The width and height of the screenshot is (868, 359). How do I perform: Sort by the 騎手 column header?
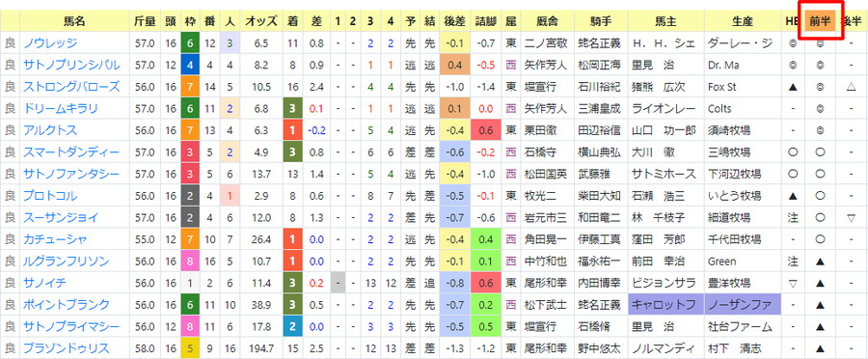pyautogui.click(x=601, y=21)
